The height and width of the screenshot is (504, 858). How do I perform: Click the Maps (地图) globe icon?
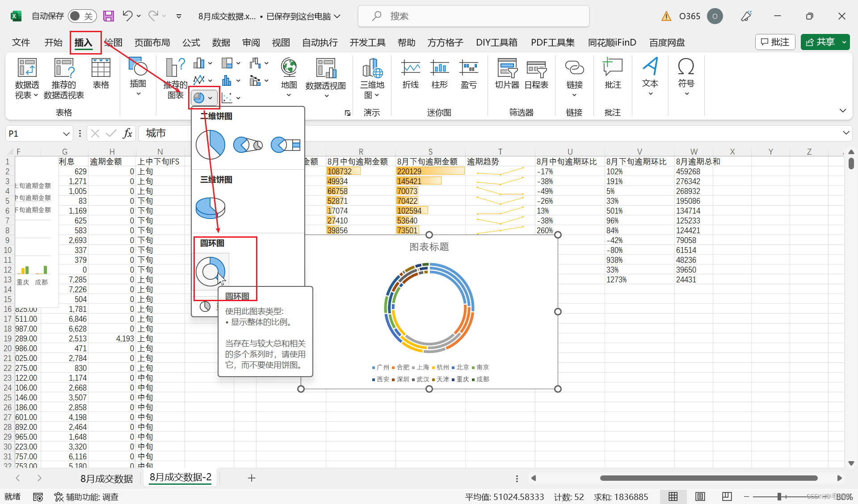tap(289, 77)
